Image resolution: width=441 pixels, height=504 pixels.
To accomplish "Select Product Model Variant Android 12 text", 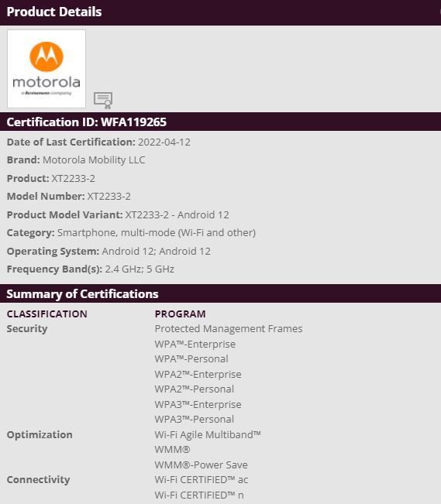I will coord(177,214).
